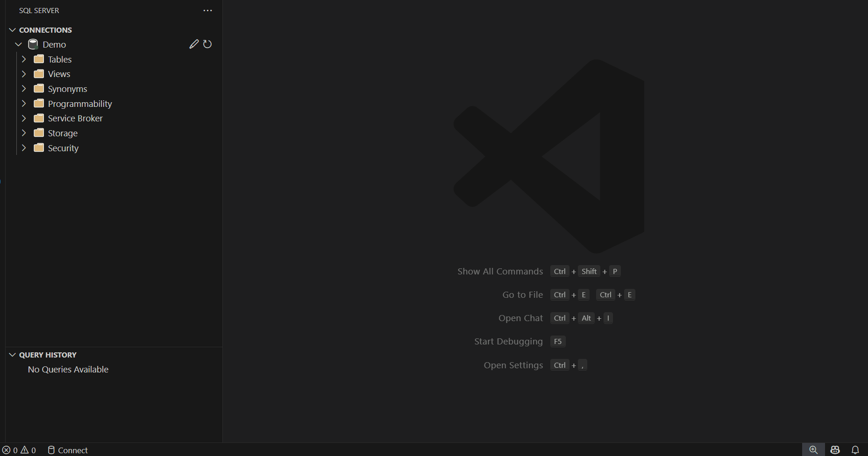Open warnings indicator in status bar
Screen dimensions: 868x456
pos(28,450)
